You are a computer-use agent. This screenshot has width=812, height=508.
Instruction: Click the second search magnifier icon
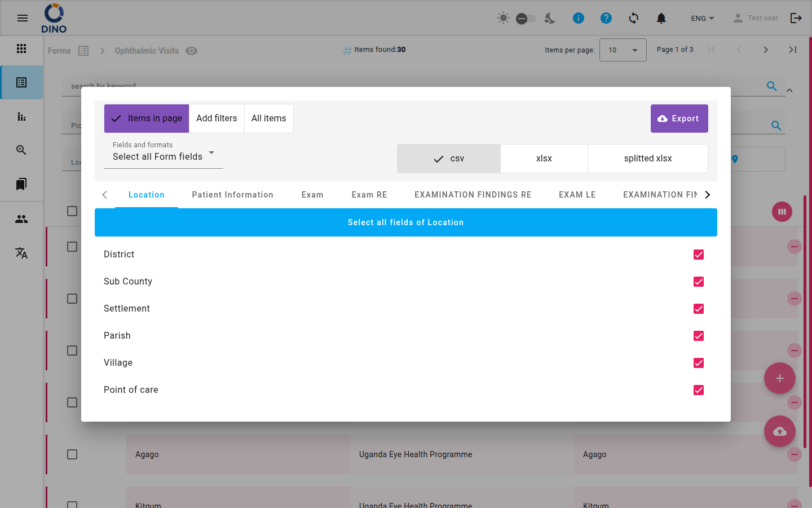[x=776, y=125]
